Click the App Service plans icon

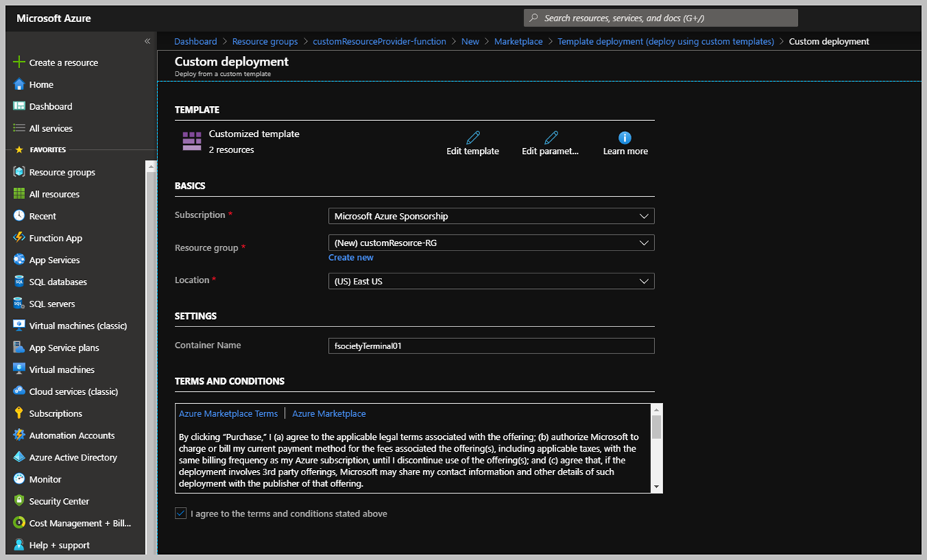click(19, 347)
